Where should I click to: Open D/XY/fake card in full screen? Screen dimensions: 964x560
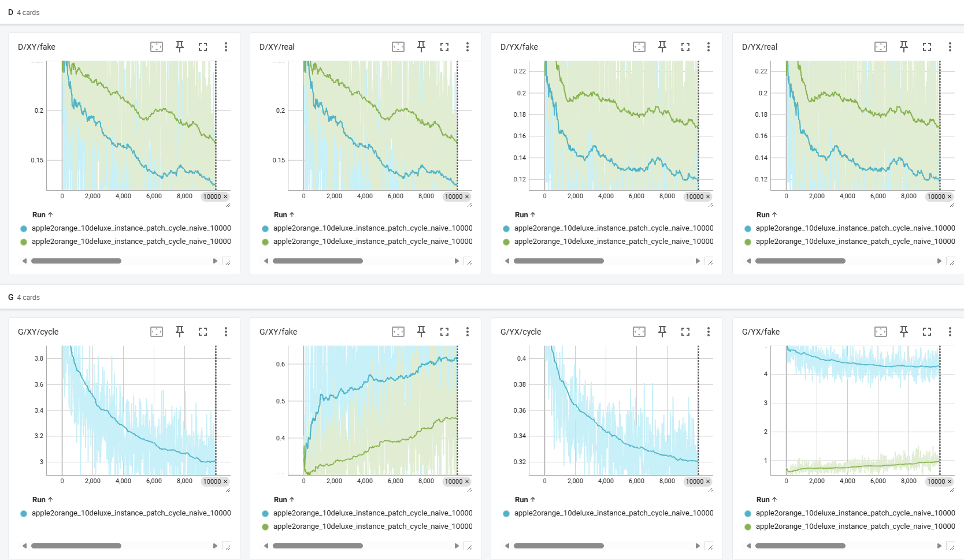(x=203, y=47)
